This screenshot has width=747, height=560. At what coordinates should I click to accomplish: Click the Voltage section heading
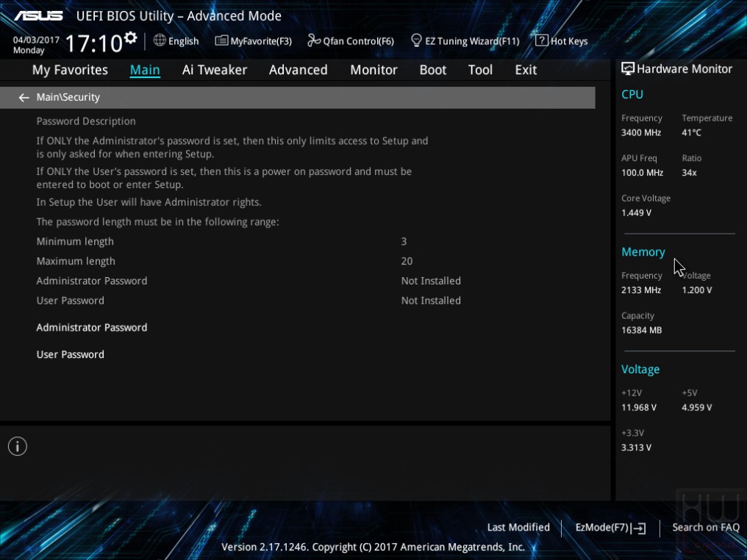640,370
